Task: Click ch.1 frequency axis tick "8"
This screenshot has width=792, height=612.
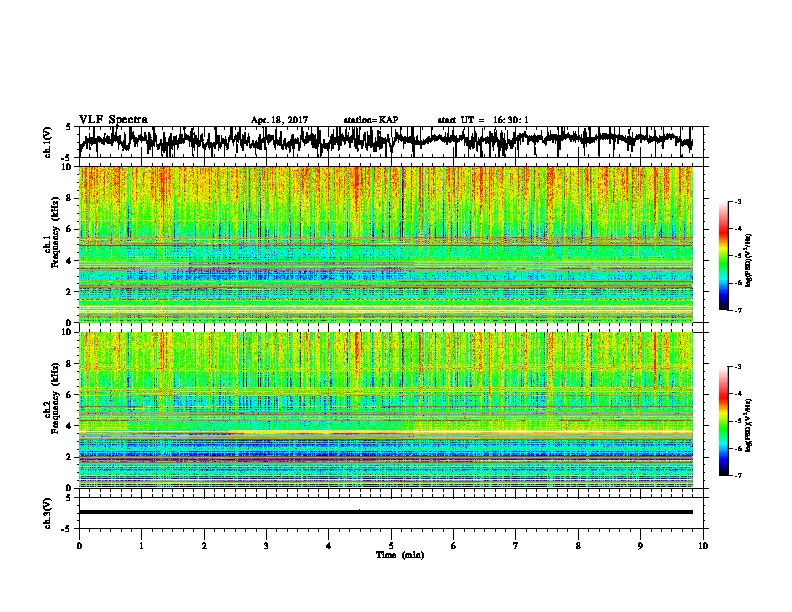Action: [71, 198]
